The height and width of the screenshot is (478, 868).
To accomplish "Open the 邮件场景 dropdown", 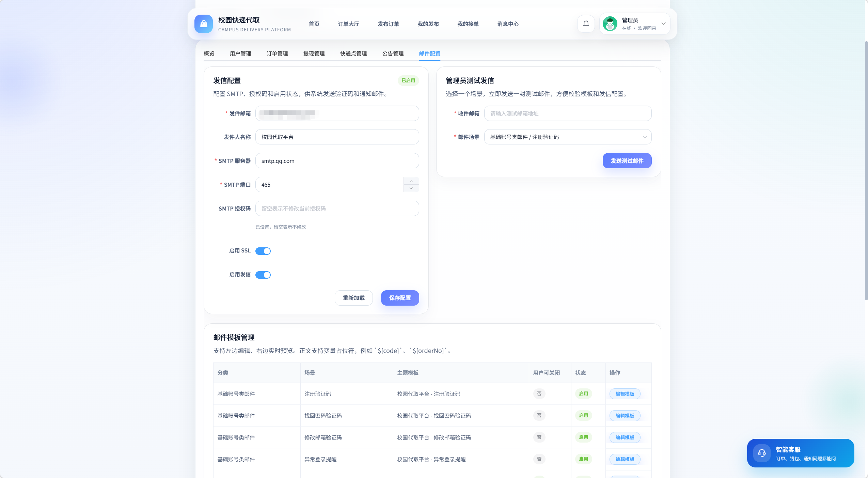I will pos(567,137).
